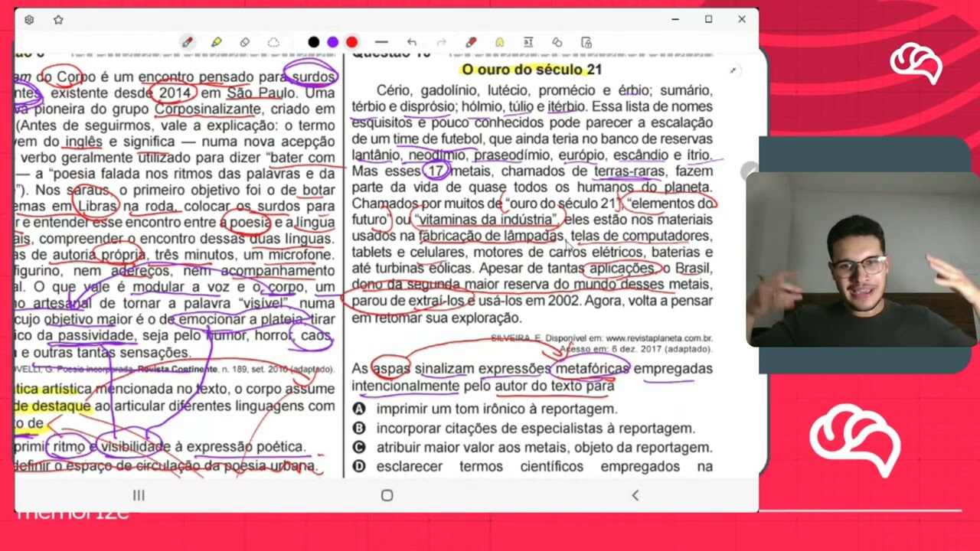Redo the last undone stroke
Image resolution: width=980 pixels, height=551 pixels.
tap(441, 42)
